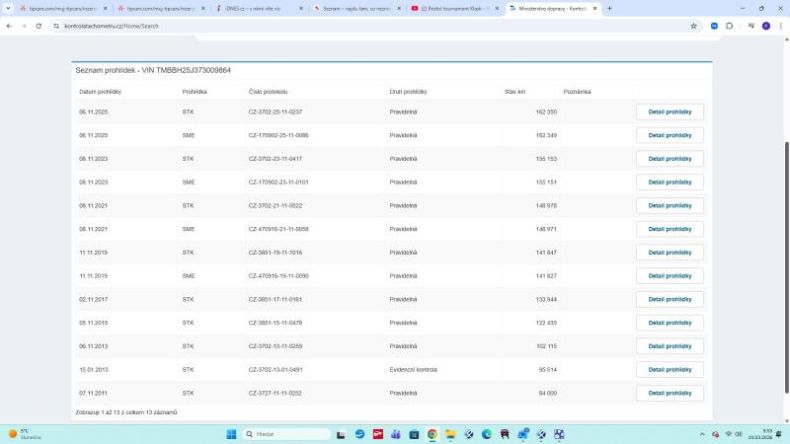Click the page vertical scrollbar
This screenshot has width=790, height=444.
(786, 267)
